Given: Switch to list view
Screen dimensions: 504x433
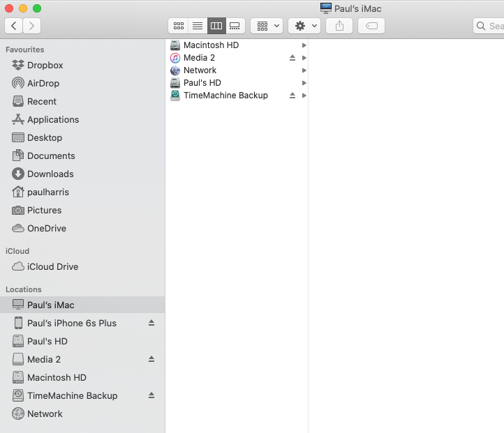Looking at the screenshot, I should [x=198, y=26].
